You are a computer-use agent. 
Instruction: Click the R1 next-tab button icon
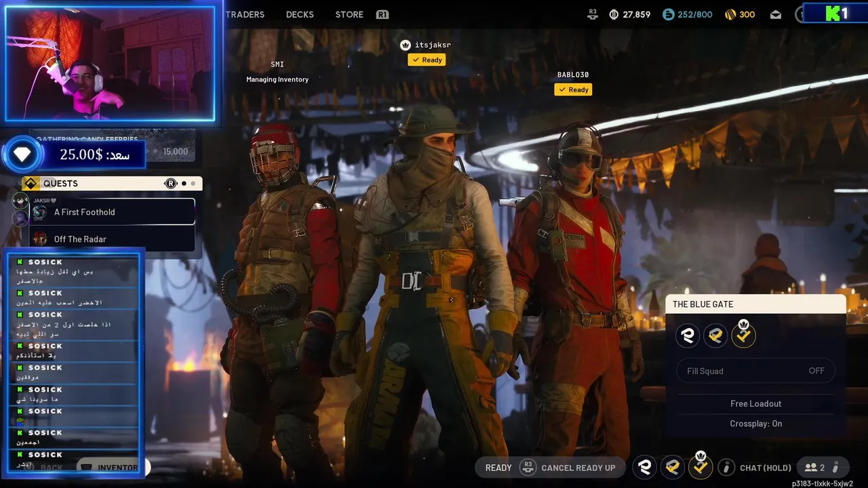(382, 14)
